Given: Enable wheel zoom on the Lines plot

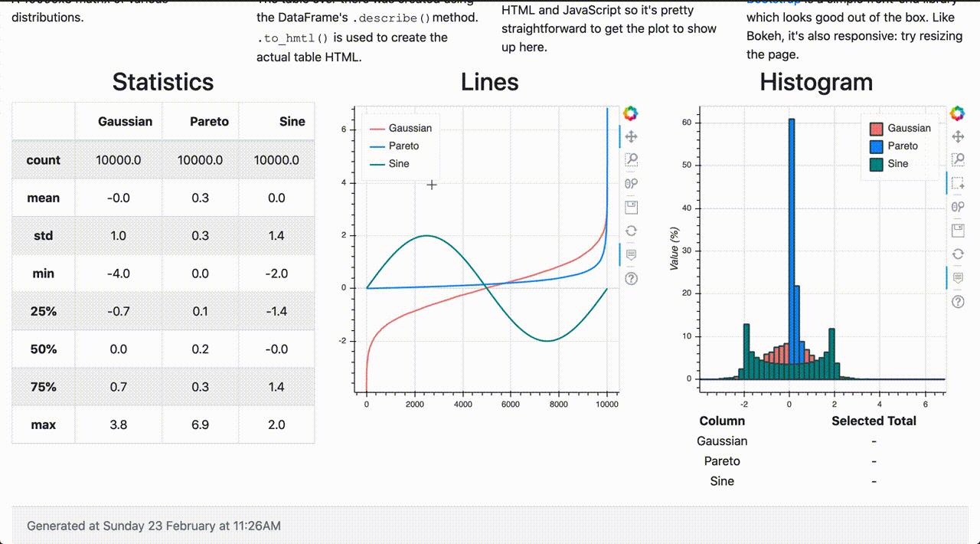Looking at the screenshot, I should click(x=630, y=182).
